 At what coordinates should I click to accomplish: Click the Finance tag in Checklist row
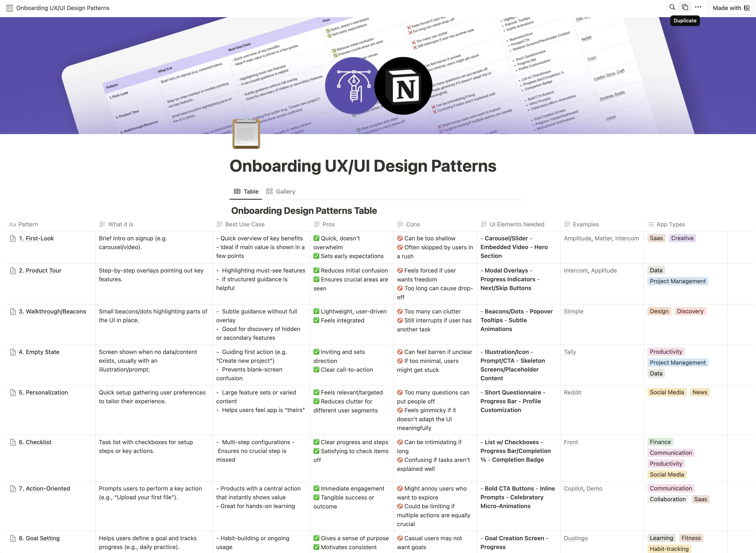660,441
